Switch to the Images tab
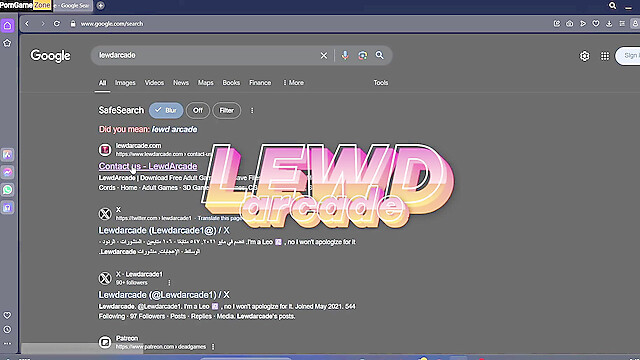640x360 pixels. 125,82
